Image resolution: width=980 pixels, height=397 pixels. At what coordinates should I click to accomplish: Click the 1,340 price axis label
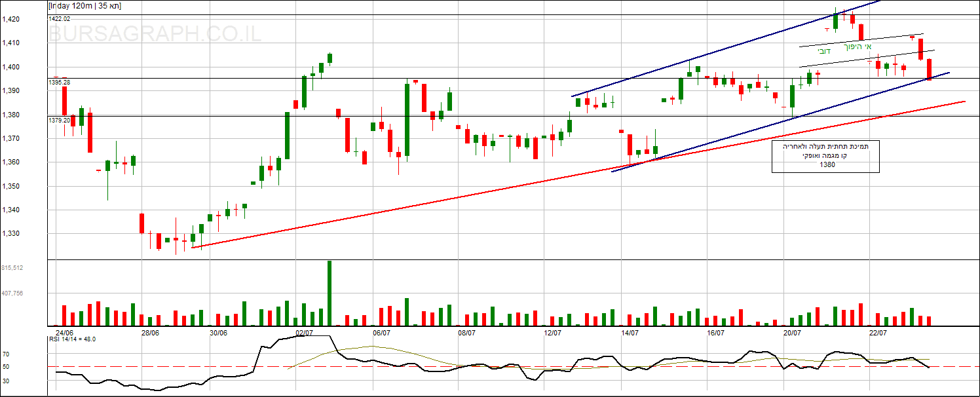tap(10, 210)
